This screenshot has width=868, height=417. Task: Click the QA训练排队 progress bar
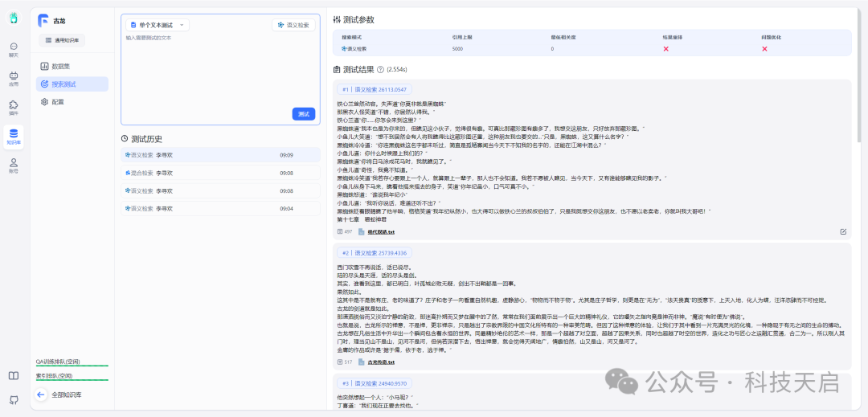point(72,366)
